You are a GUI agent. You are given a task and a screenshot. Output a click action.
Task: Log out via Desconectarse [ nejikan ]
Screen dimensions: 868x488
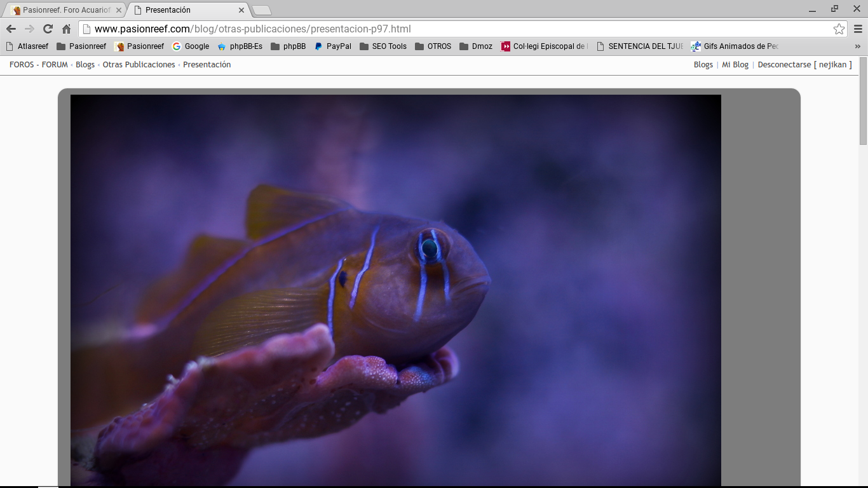pyautogui.click(x=804, y=65)
